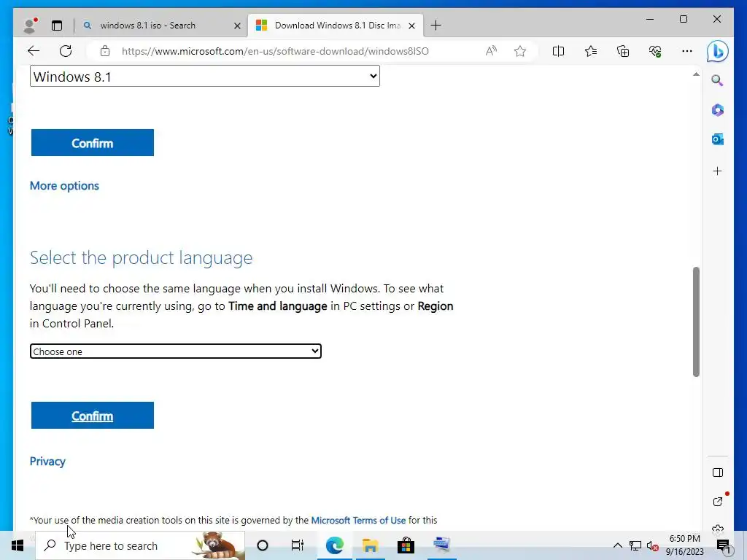Open a new tab with plus button

coord(436,26)
